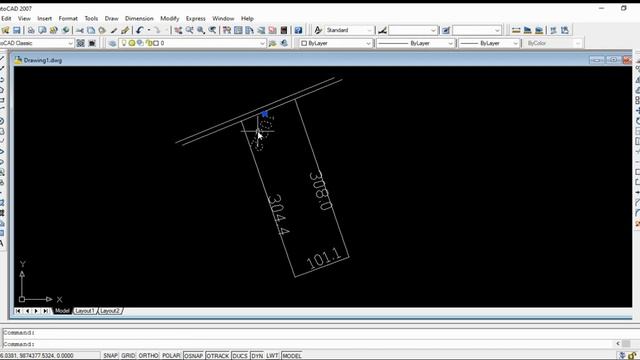Open the Draw menu

pyautogui.click(x=111, y=18)
